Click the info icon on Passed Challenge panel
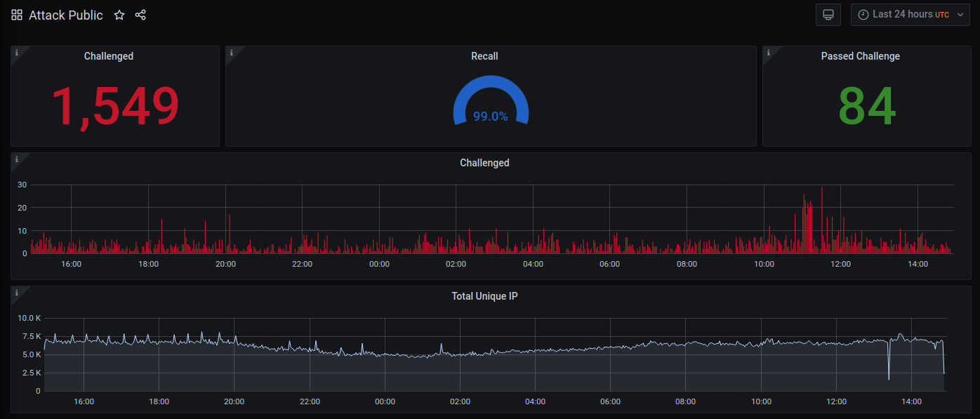This screenshot has height=419, width=980. 769,53
